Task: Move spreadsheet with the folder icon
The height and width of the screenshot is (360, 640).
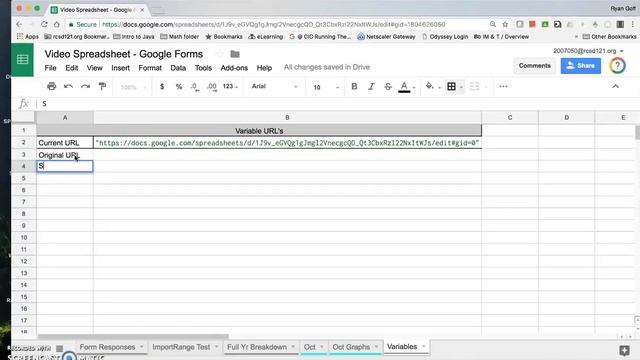Action: click(x=235, y=54)
